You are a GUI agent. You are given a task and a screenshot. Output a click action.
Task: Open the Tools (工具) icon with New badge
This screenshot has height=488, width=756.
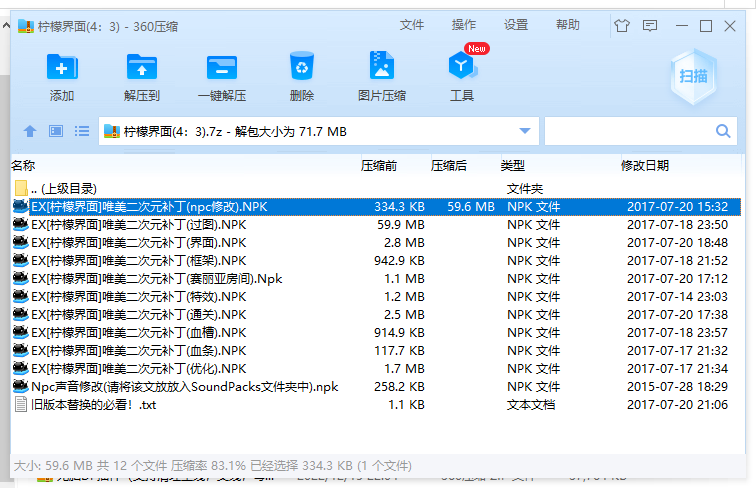[x=462, y=68]
